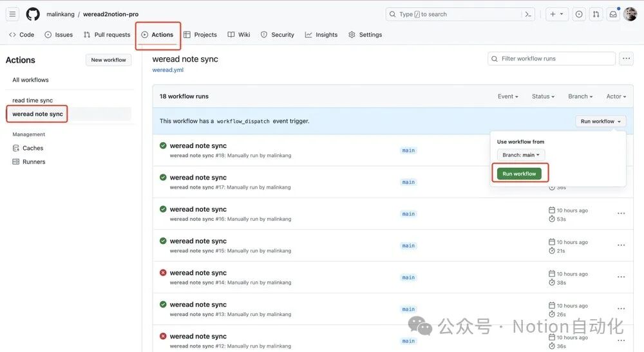The image size is (644, 352).
Task: Click the success status icon of run #17
Action: (163, 177)
